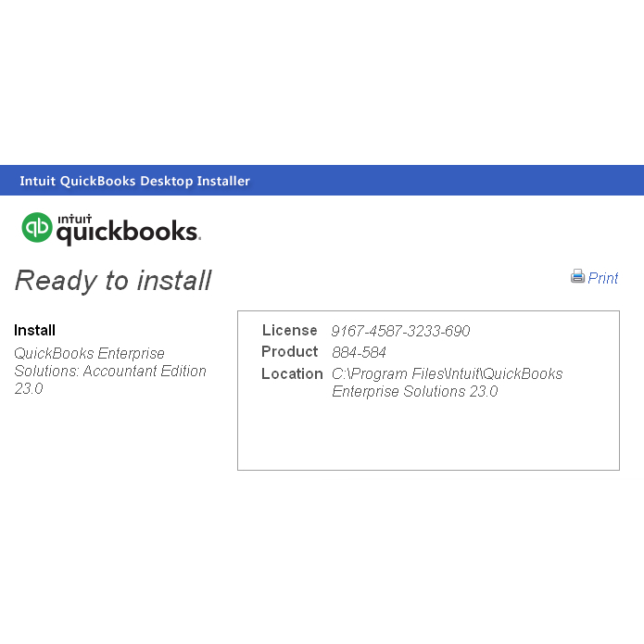Click empty space inside the details box
This screenshot has width=644, height=644.
click(428, 436)
